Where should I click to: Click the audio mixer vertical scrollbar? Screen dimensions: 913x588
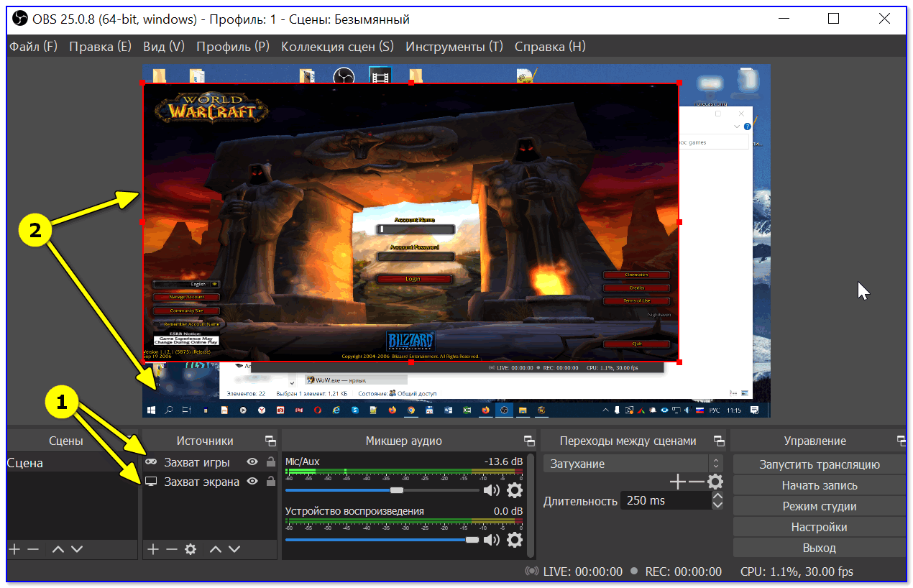tap(531, 505)
